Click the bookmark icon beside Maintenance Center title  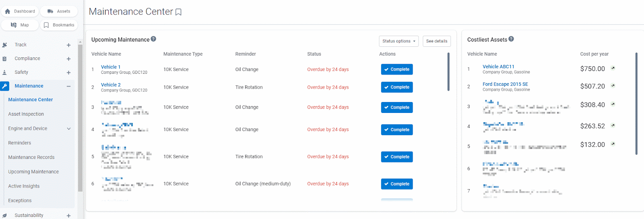click(178, 12)
